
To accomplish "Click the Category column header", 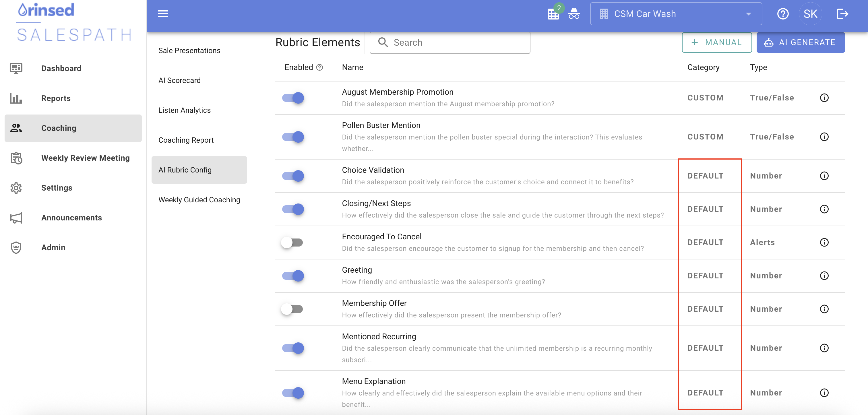I will click(x=703, y=67).
